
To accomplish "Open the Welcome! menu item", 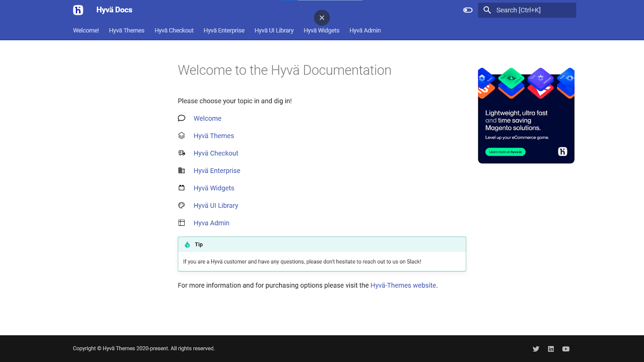I will (x=85, y=30).
